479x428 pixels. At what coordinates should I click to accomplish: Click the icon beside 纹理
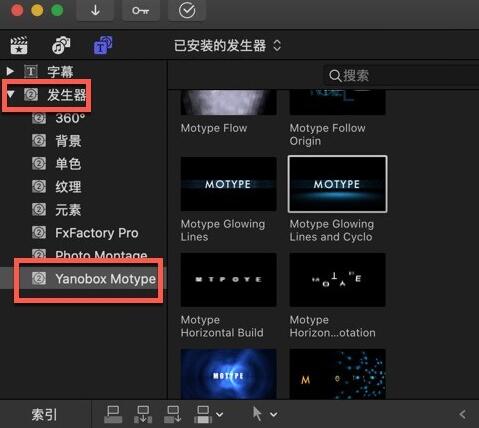pyautogui.click(x=39, y=187)
